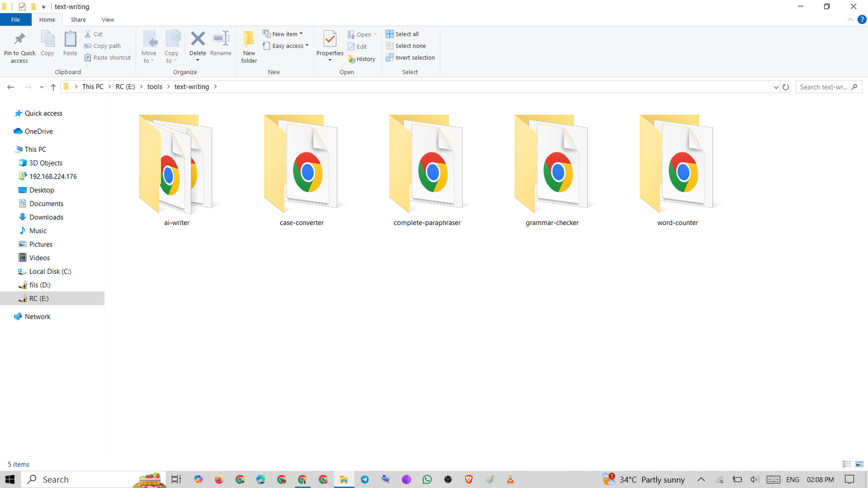Click the Cut scissors command
The height and width of the screenshot is (488, 868).
tap(93, 34)
